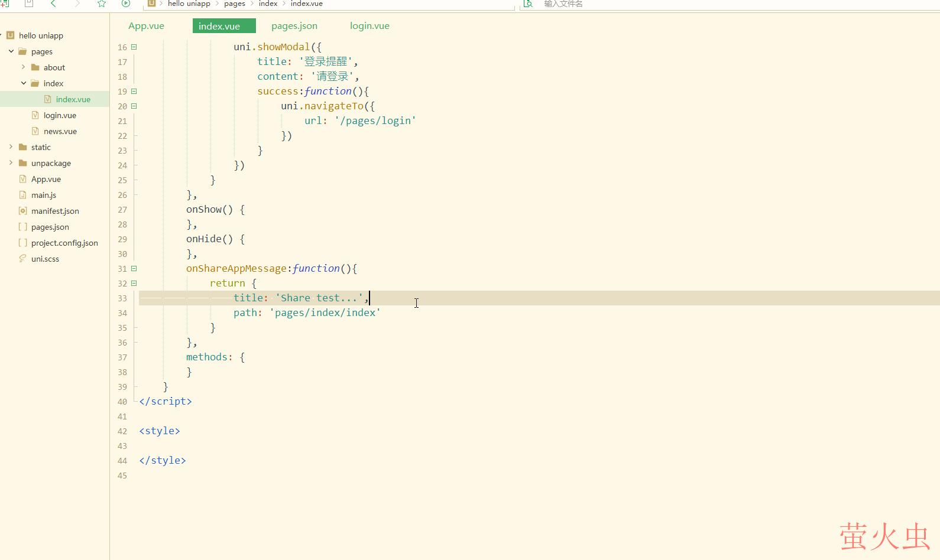Click the hello uniapp project icon in tree

[10, 35]
